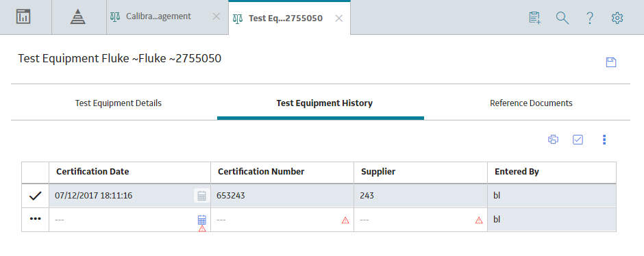Switch to the Reference Documents tab

click(531, 103)
